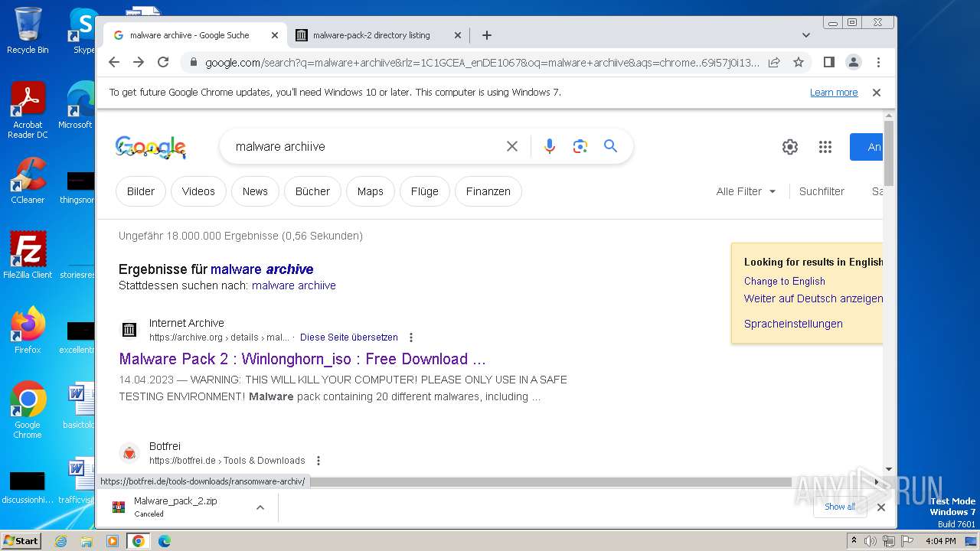Bookmark this page with the star icon

click(x=799, y=62)
